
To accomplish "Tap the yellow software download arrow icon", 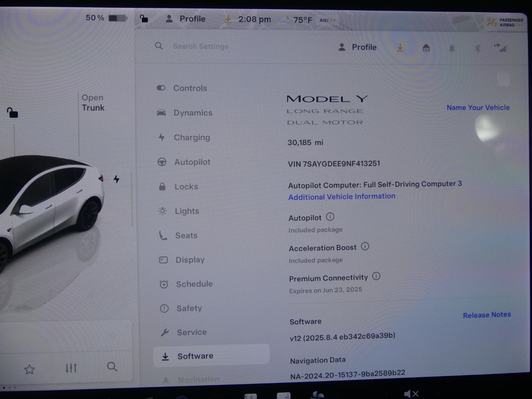I will [400, 48].
